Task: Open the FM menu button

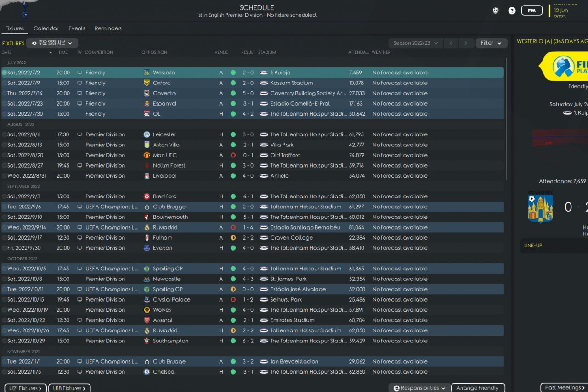Action: (x=531, y=11)
